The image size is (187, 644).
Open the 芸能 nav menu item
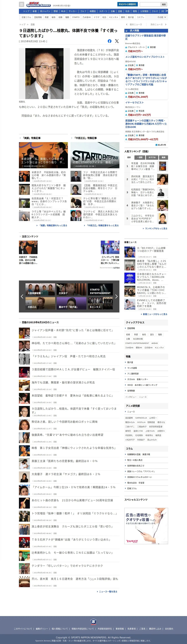click(120, 11)
